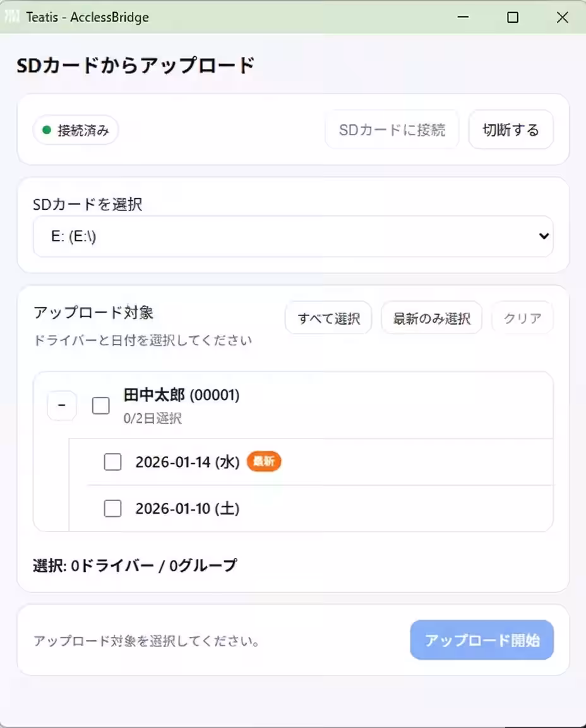This screenshot has width=586, height=728.
Task: Check the 2026-01-14 (水) date checkbox
Action: (112, 462)
